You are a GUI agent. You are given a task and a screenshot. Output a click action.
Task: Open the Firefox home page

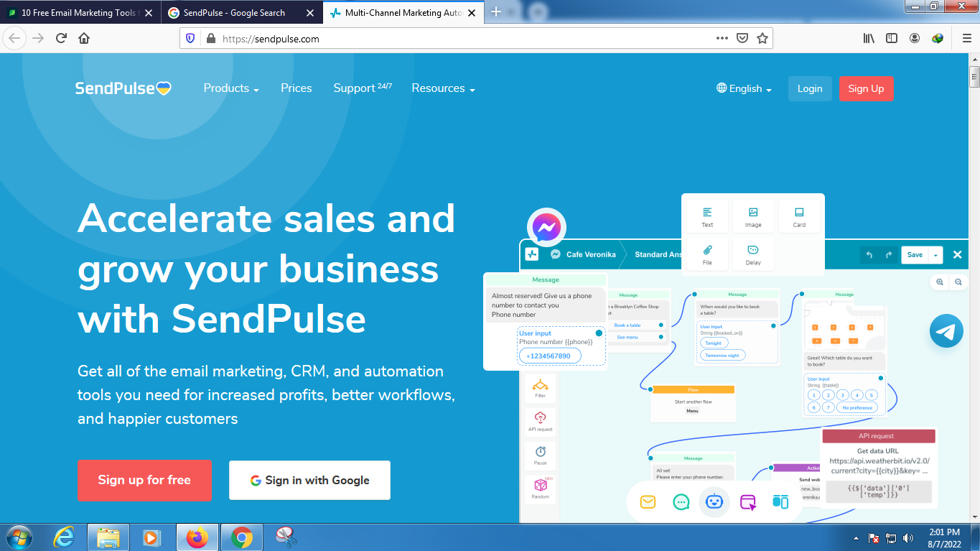pyautogui.click(x=84, y=39)
